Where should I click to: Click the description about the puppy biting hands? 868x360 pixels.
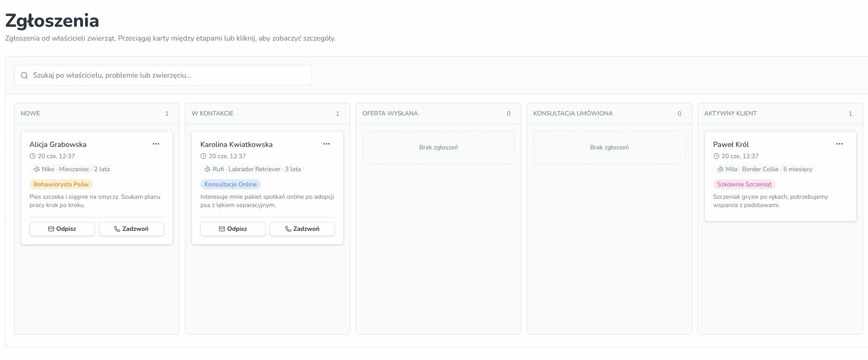[x=770, y=201]
